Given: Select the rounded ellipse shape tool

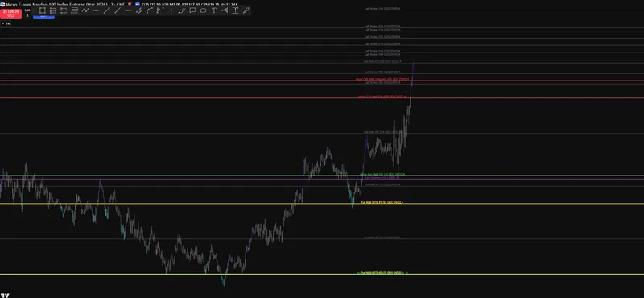Looking at the screenshot, I should [x=204, y=10].
